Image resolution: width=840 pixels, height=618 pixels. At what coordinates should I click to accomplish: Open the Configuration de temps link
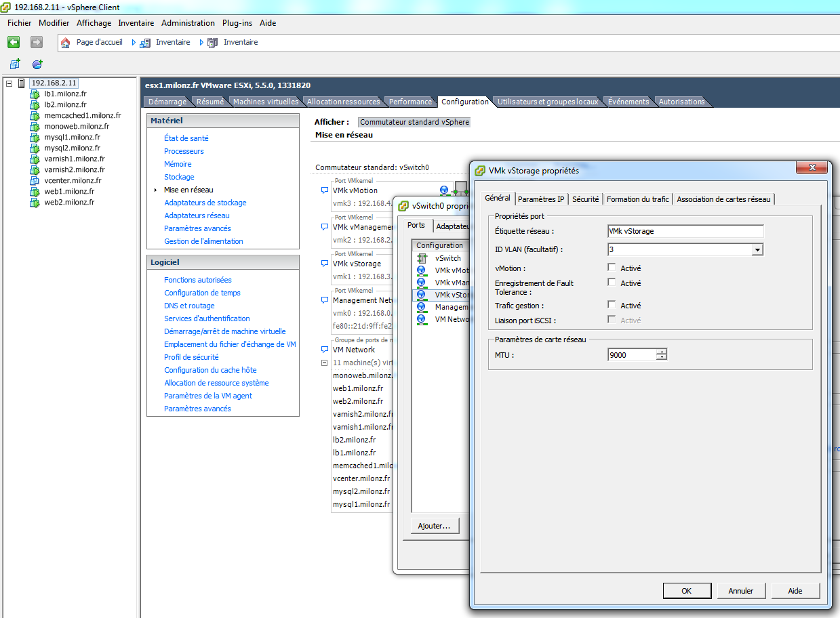202,293
